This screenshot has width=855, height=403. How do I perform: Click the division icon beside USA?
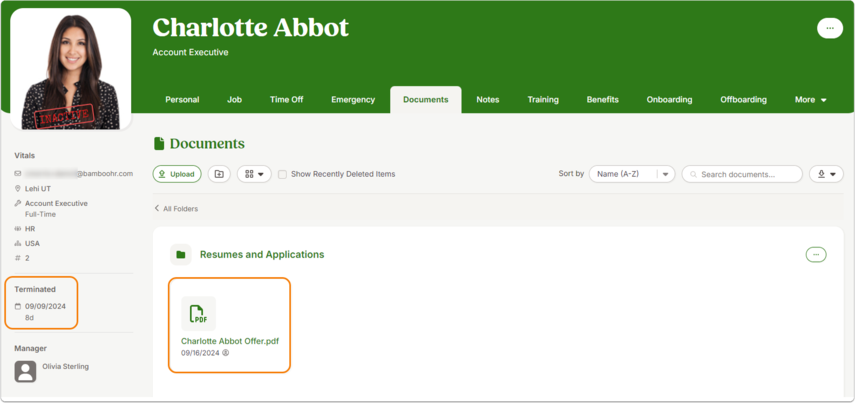point(18,244)
